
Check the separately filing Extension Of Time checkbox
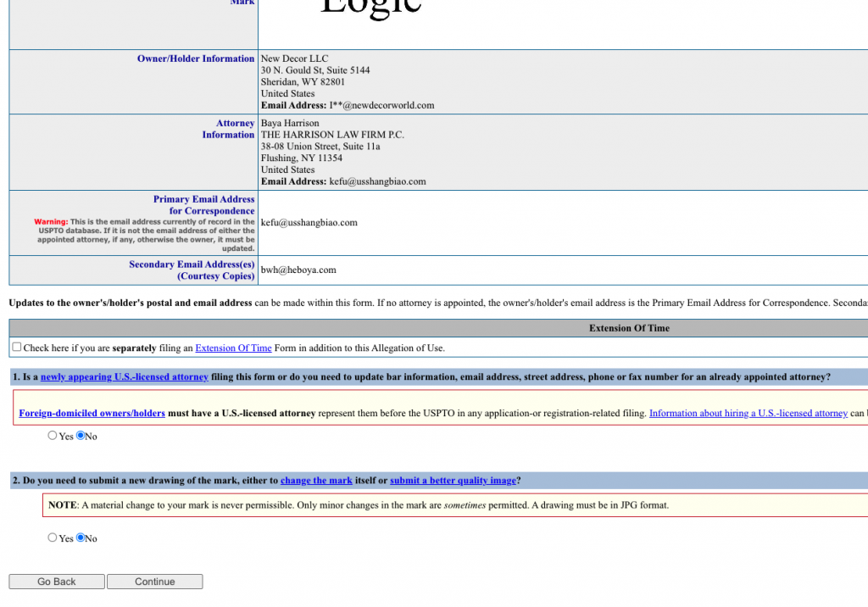pyautogui.click(x=17, y=348)
